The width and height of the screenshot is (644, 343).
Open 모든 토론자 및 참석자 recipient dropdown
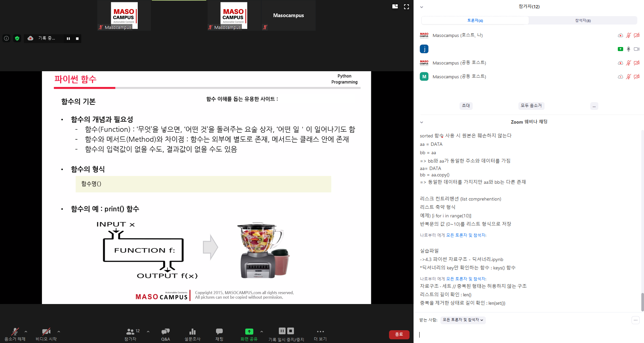point(463,320)
